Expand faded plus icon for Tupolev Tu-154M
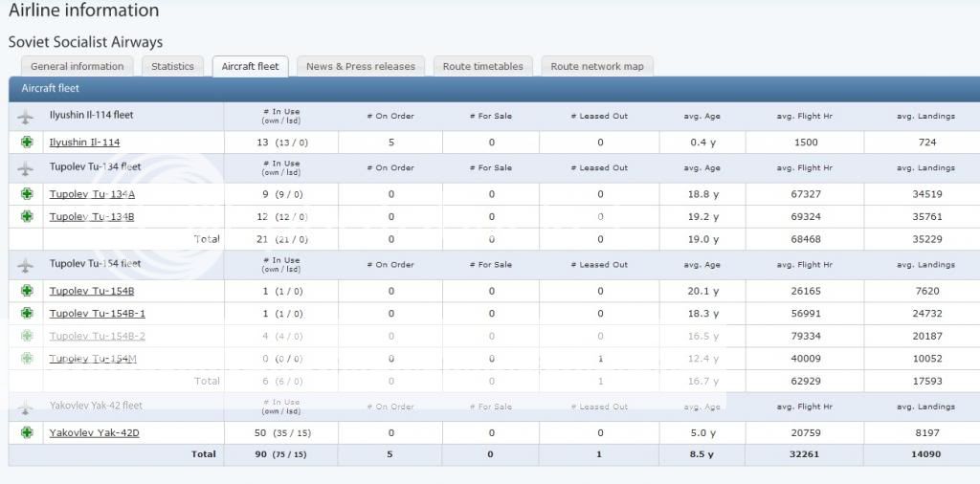 [x=26, y=359]
